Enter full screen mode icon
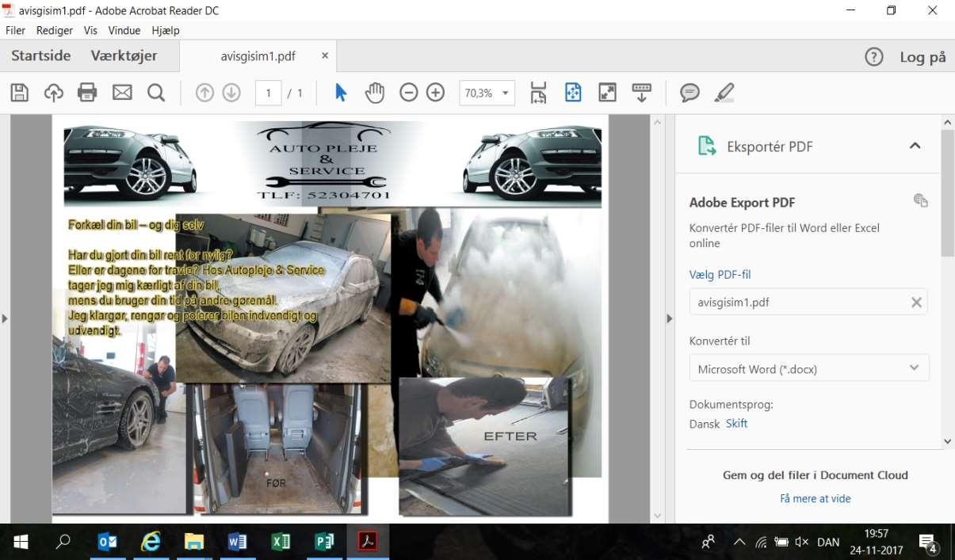 coord(607,93)
